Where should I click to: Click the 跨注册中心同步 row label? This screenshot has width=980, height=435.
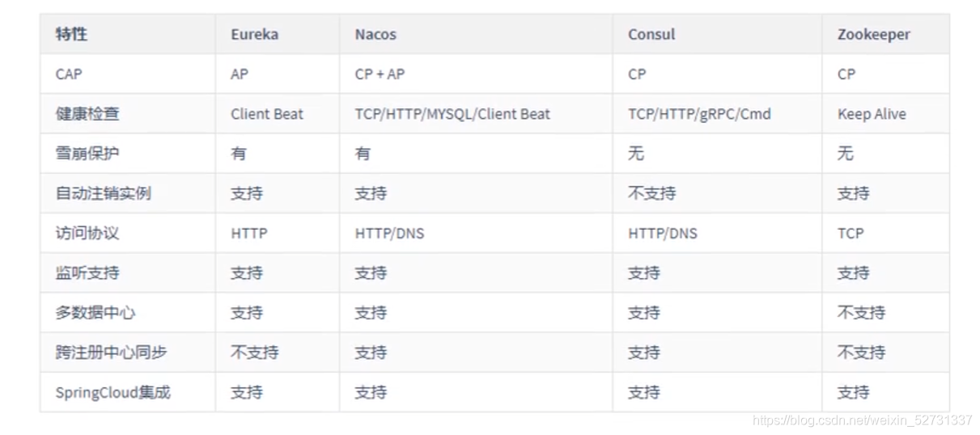(111, 353)
